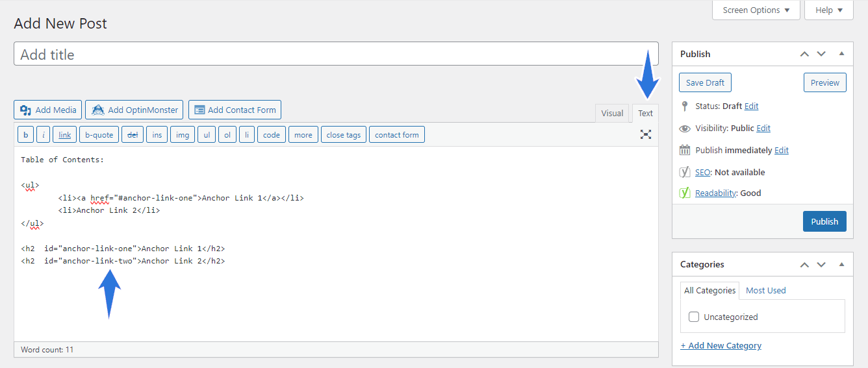Viewport: 868px width, 368px height.
Task: Click the contact form quicktag button
Action: 397,135
